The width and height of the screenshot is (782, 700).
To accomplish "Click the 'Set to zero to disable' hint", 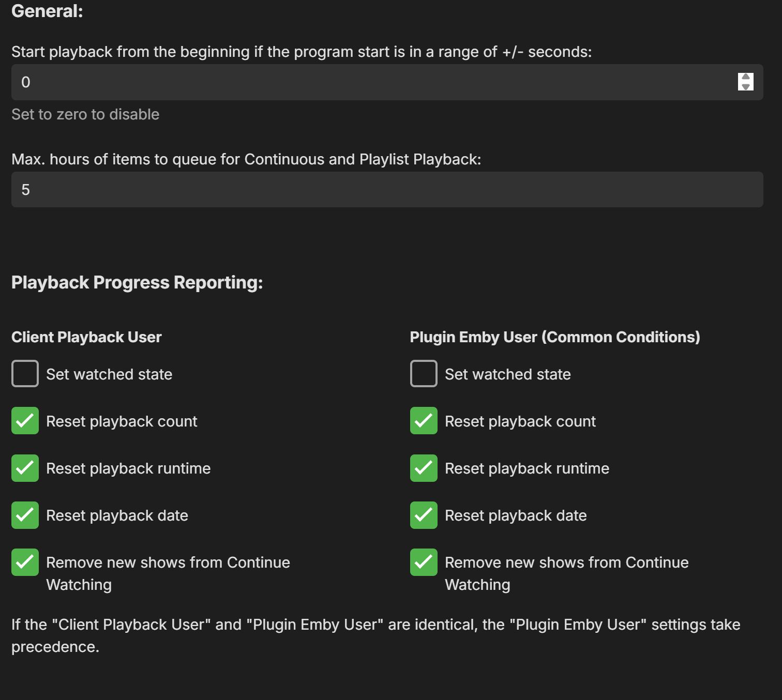I will (85, 114).
